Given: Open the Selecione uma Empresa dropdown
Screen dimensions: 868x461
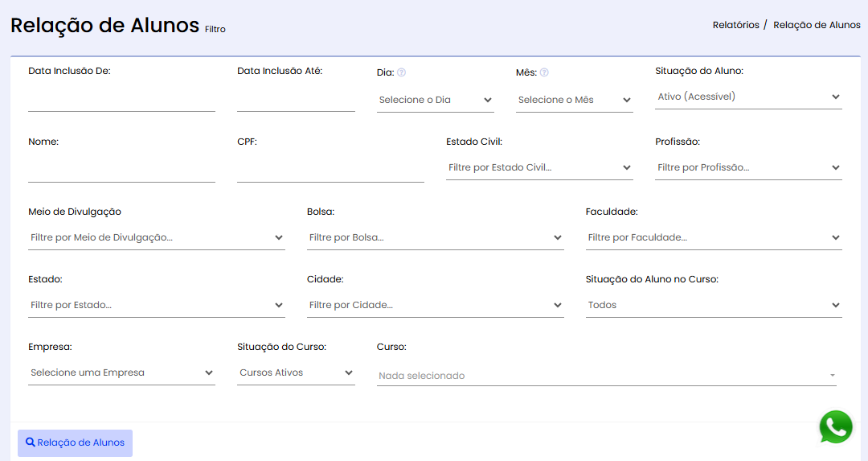Looking at the screenshot, I should [x=121, y=373].
